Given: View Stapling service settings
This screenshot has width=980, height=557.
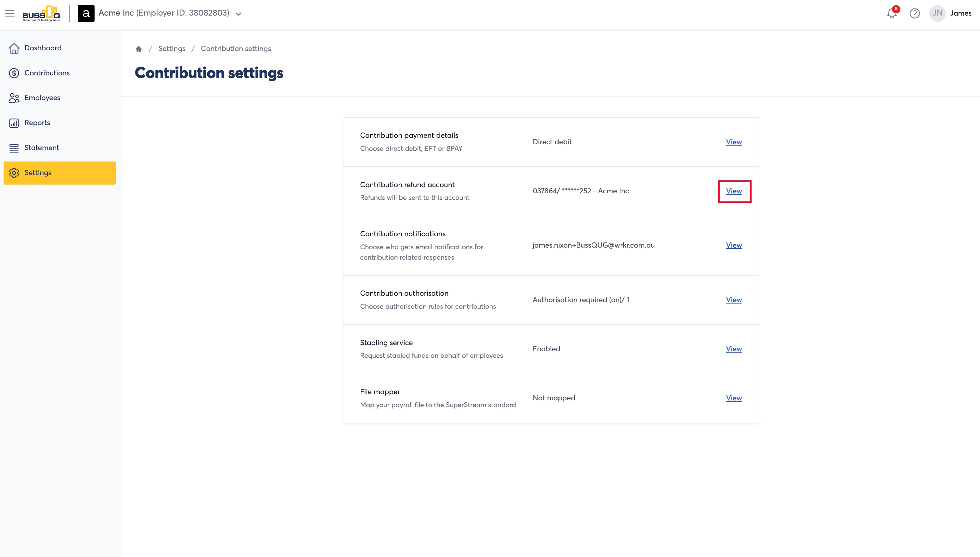Looking at the screenshot, I should click(734, 349).
